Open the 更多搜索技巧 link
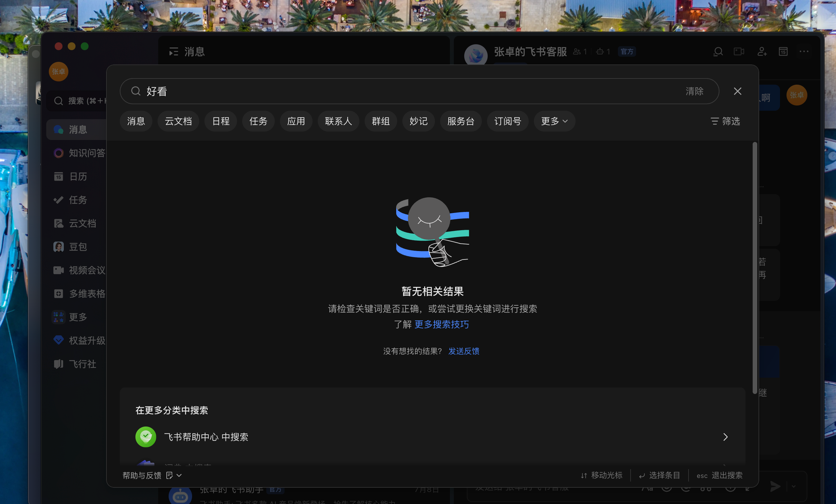836x504 pixels. click(x=441, y=325)
